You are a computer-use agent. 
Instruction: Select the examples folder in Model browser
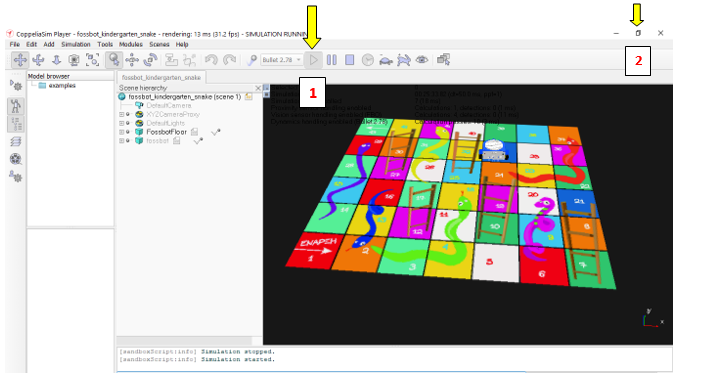[x=62, y=86]
